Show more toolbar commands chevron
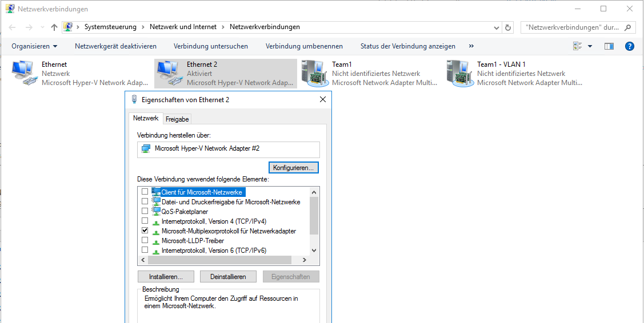The image size is (644, 323). coord(471,46)
